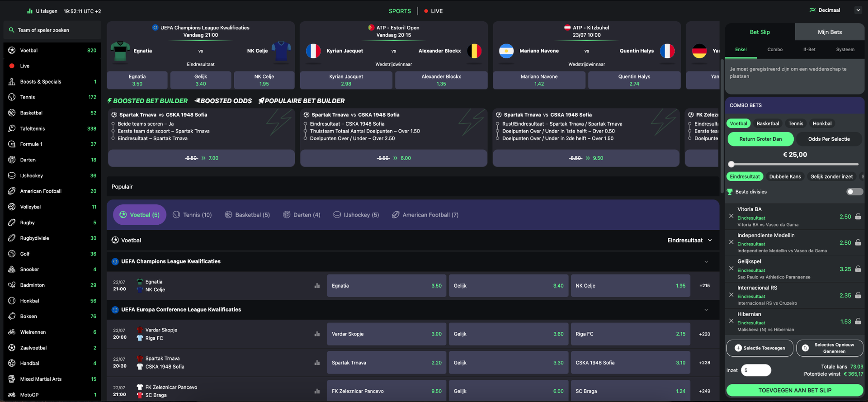The height and width of the screenshot is (402, 868).
Task: Toggle the Beste divisies switch
Action: (x=854, y=192)
